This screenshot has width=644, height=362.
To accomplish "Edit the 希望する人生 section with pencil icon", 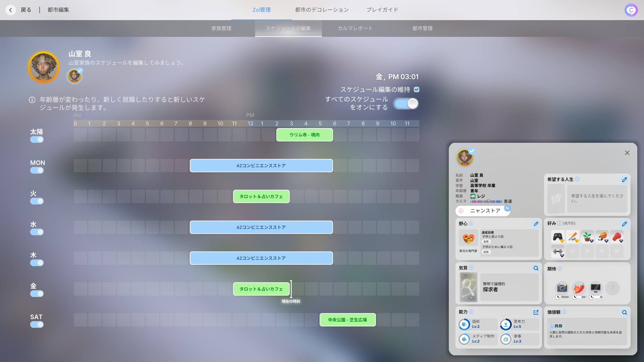I will tap(624, 180).
